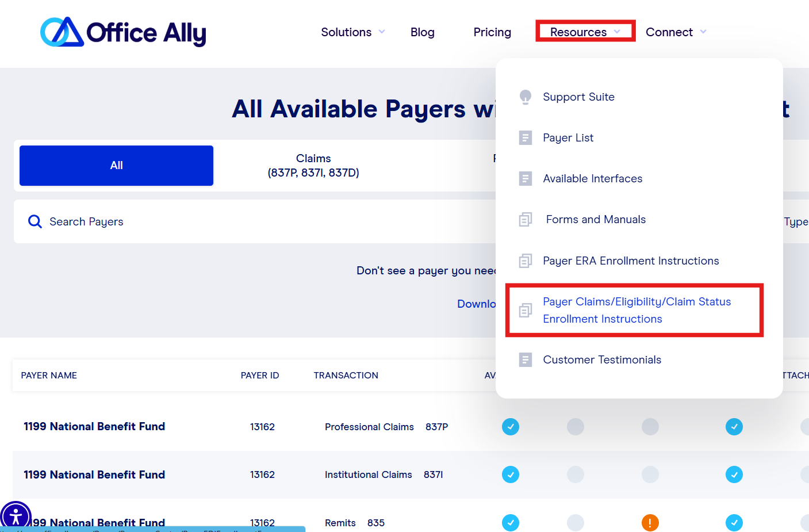
Task: Click the 837I code in Institutional row
Action: (x=434, y=474)
